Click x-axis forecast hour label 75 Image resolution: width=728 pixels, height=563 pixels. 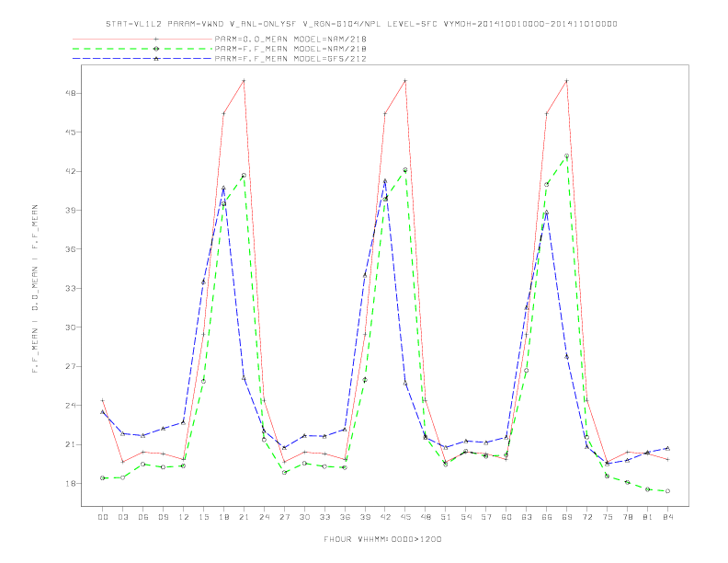[x=608, y=517]
